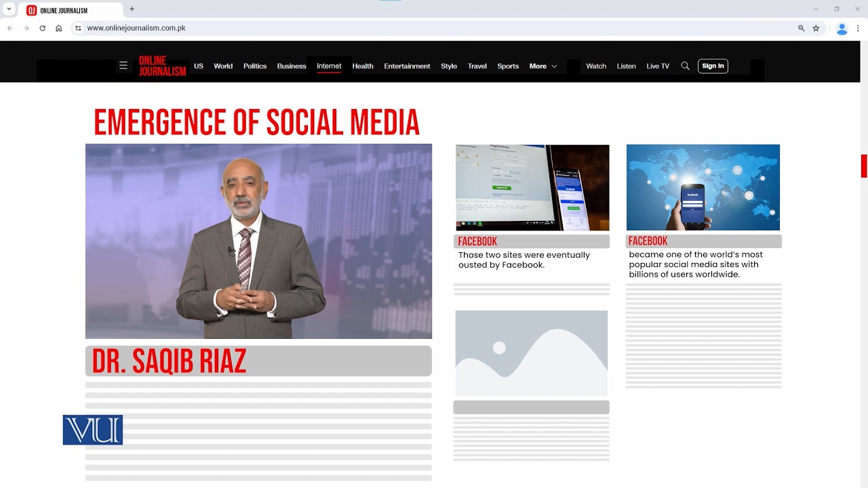868x488 pixels.
Task: Open a new tab with plus icon
Action: point(132,9)
